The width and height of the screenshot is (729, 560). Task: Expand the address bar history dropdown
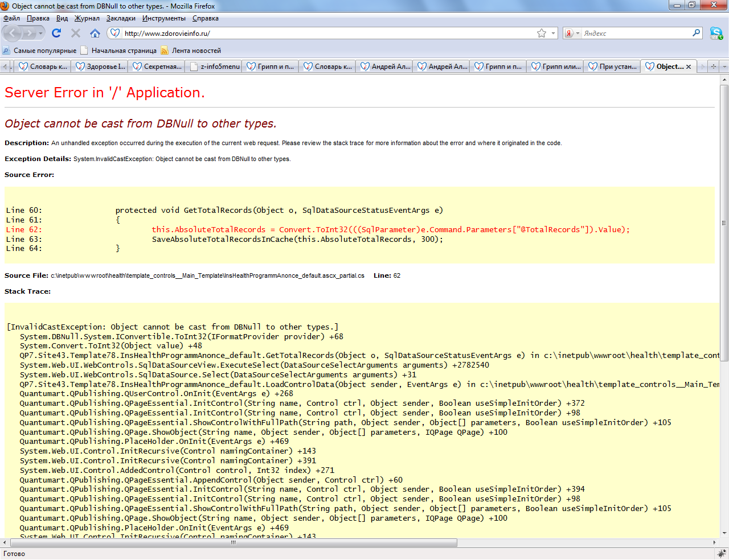pos(553,33)
